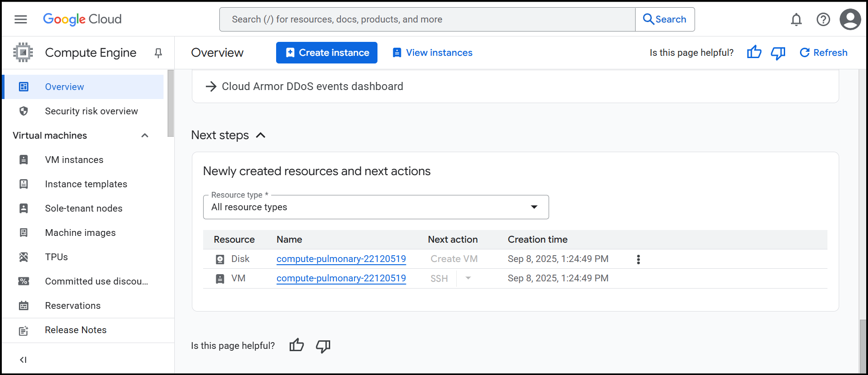Open VM instances in the sidebar
The image size is (868, 375).
(74, 160)
